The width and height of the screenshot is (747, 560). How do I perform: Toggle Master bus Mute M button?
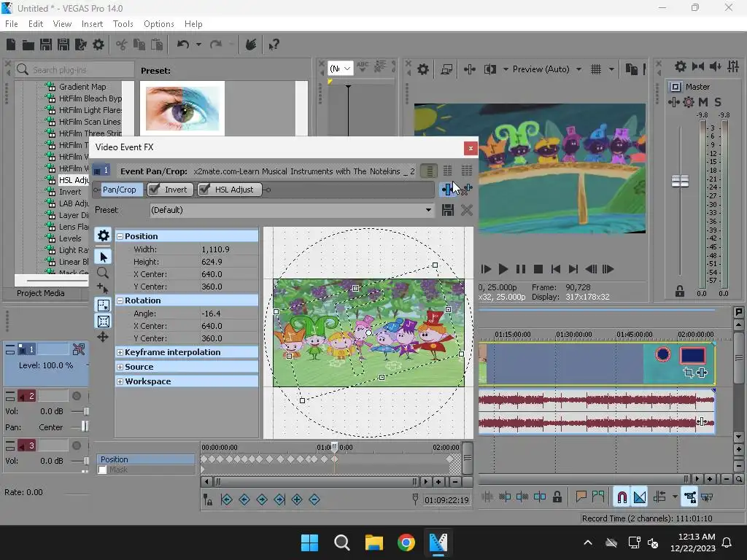pos(703,102)
